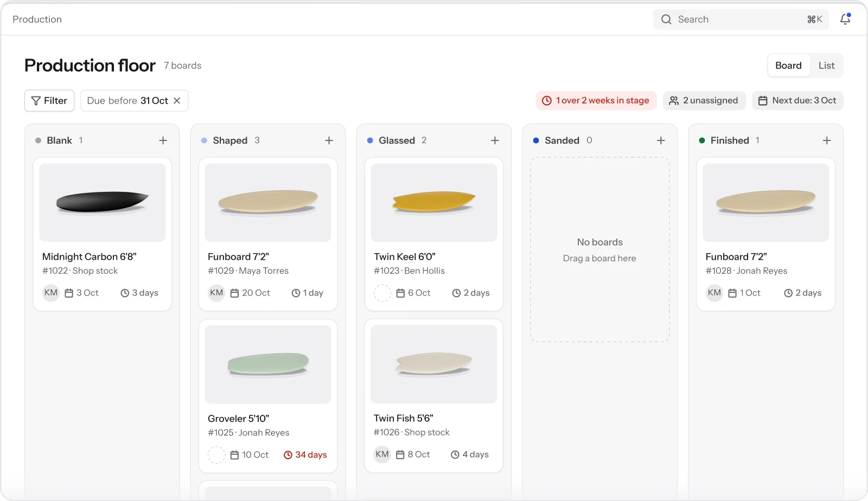Click the Funboard 7'2" title by Maya Torres
868x501 pixels.
click(x=239, y=257)
